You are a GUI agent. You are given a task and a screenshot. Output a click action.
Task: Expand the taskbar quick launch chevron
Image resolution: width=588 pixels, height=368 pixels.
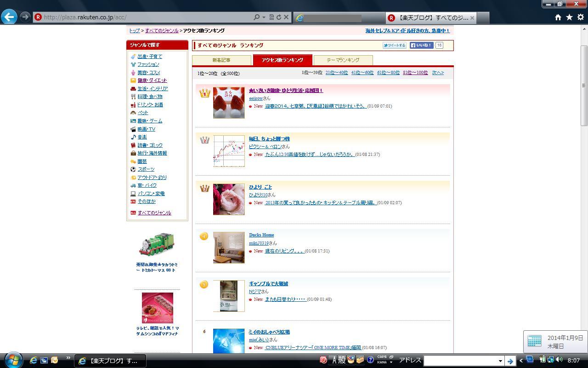click(68, 358)
